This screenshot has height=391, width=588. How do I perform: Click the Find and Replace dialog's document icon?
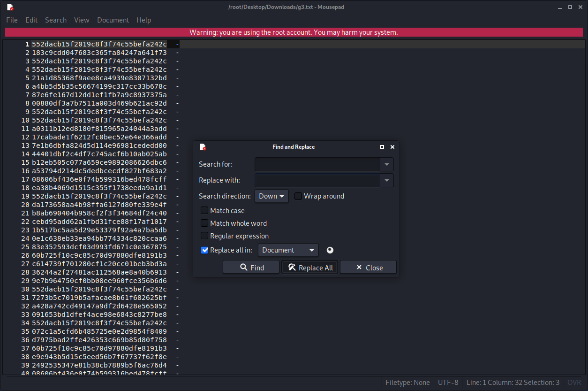203,147
